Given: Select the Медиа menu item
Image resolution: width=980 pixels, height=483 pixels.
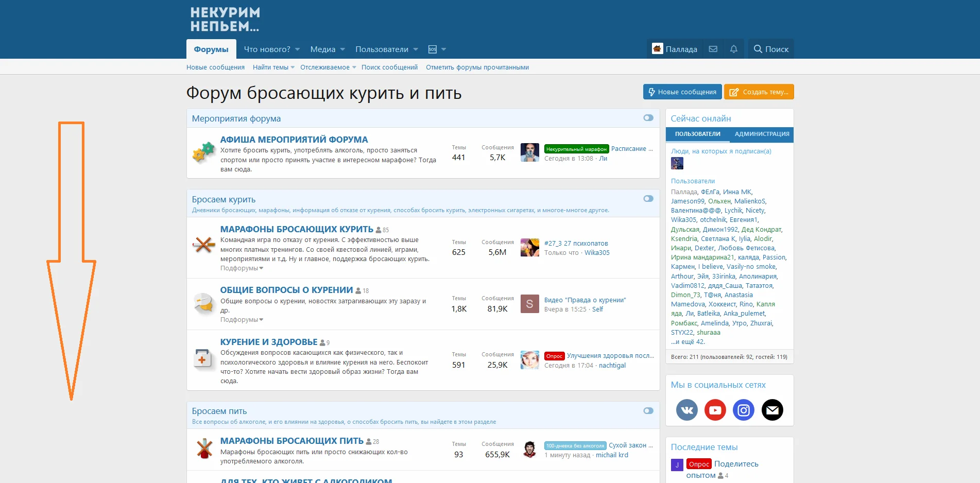Looking at the screenshot, I should [323, 49].
